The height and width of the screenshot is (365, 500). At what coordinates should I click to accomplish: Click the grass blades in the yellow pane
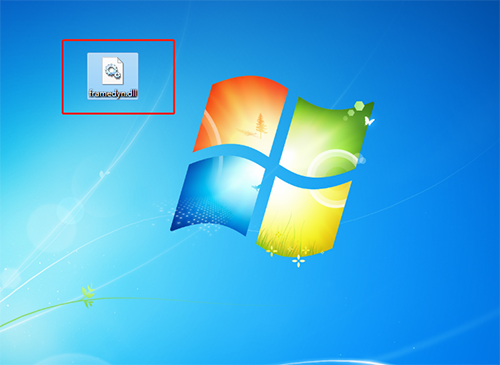point(283,237)
